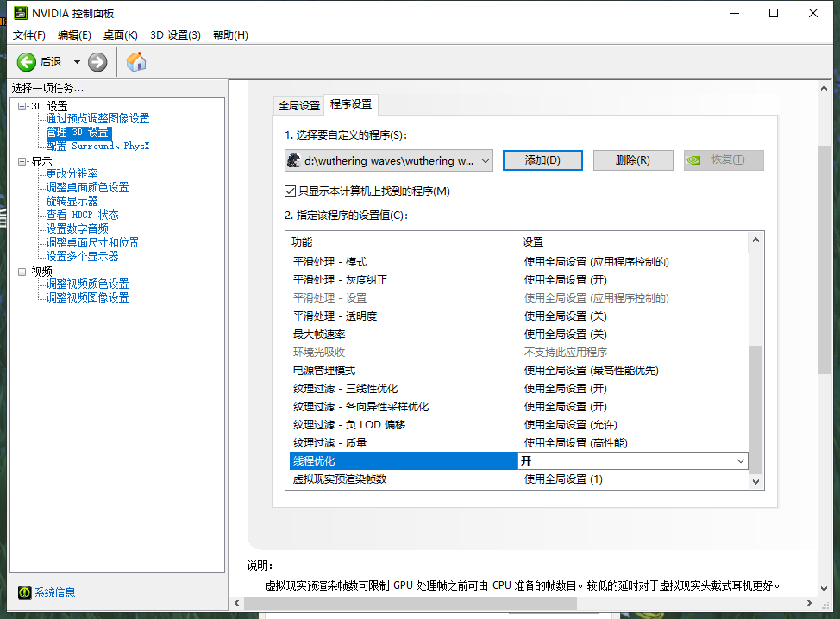Open 通过预览调整图像设置 in task tree
Viewport: 840px width, 619px height.
[97, 118]
